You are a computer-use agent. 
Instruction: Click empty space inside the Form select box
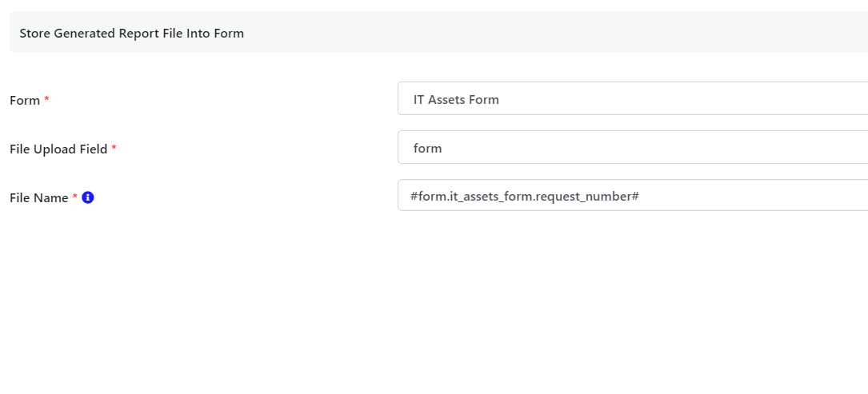pyautogui.click(x=692, y=98)
